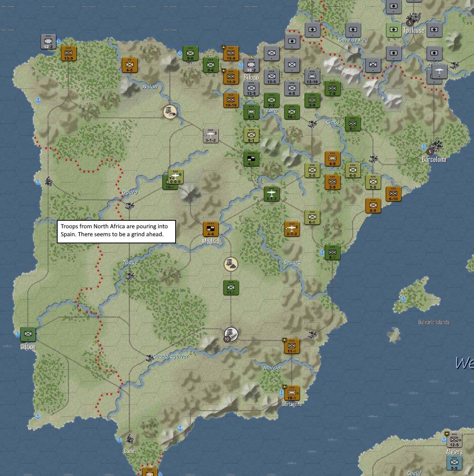Image resolution: width=474 pixels, height=476 pixels.
Task: Select the gray 4-5 infantry unit
Action: click(x=292, y=89)
